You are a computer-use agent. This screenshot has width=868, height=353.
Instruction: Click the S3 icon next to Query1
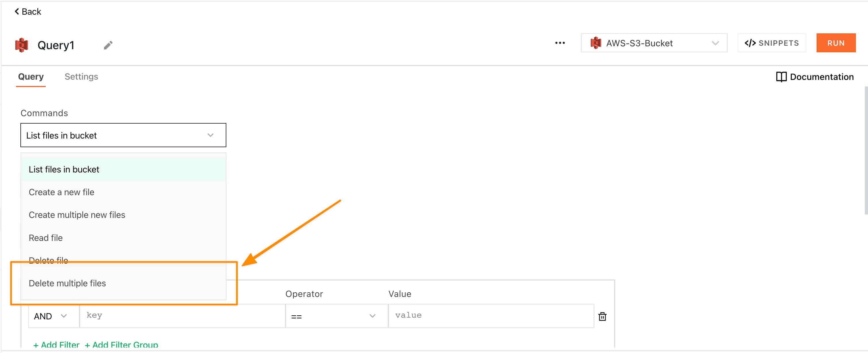pos(22,45)
